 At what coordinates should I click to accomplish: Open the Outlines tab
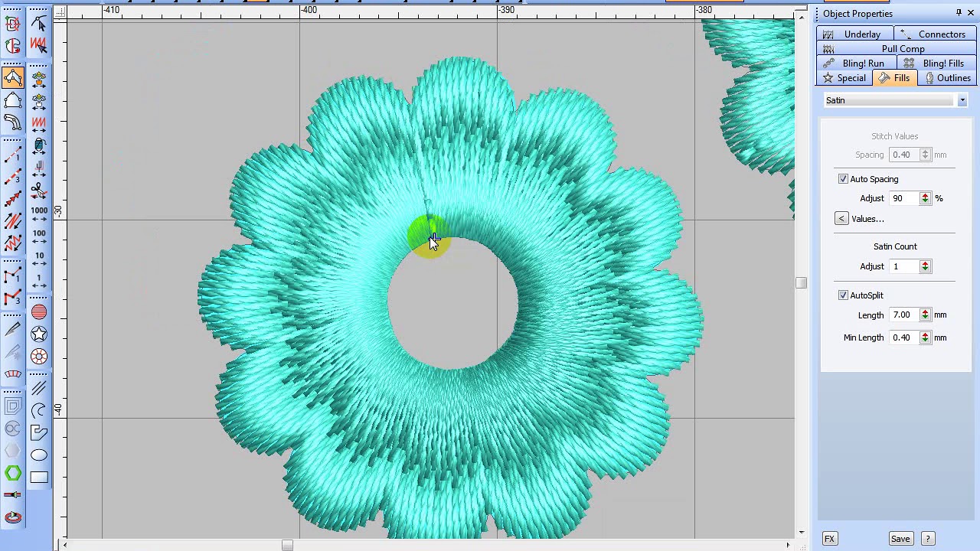click(x=947, y=78)
